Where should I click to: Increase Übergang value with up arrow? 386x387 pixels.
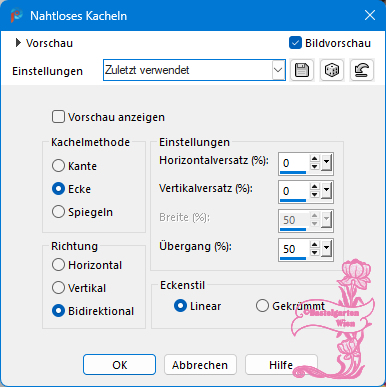click(315, 245)
